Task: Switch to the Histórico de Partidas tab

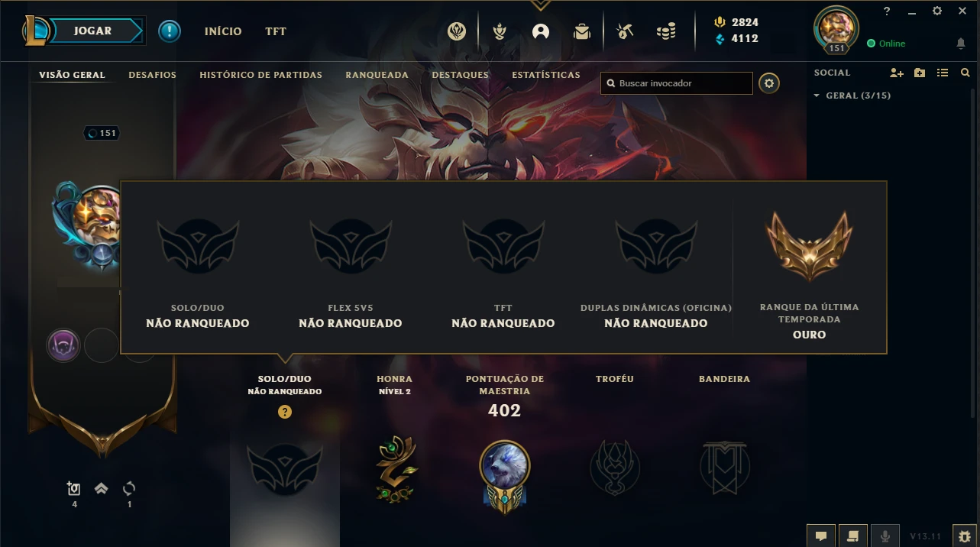Action: (260, 75)
